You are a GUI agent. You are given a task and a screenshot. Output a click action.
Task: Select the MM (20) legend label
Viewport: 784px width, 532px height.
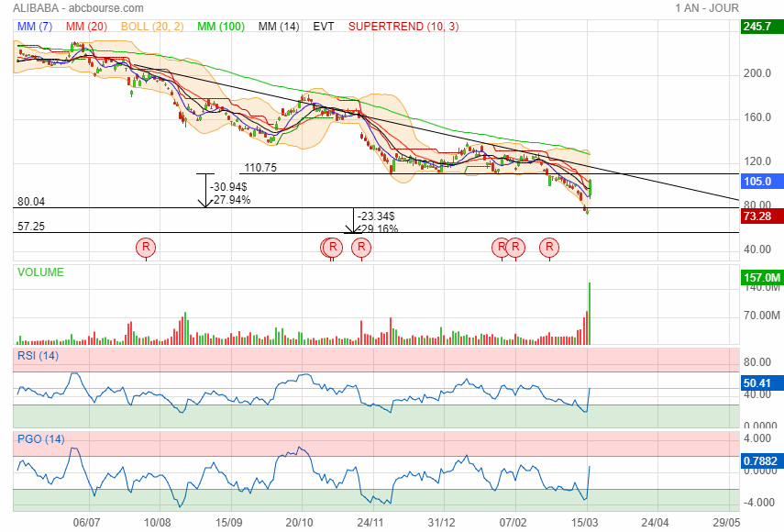pyautogui.click(x=86, y=27)
